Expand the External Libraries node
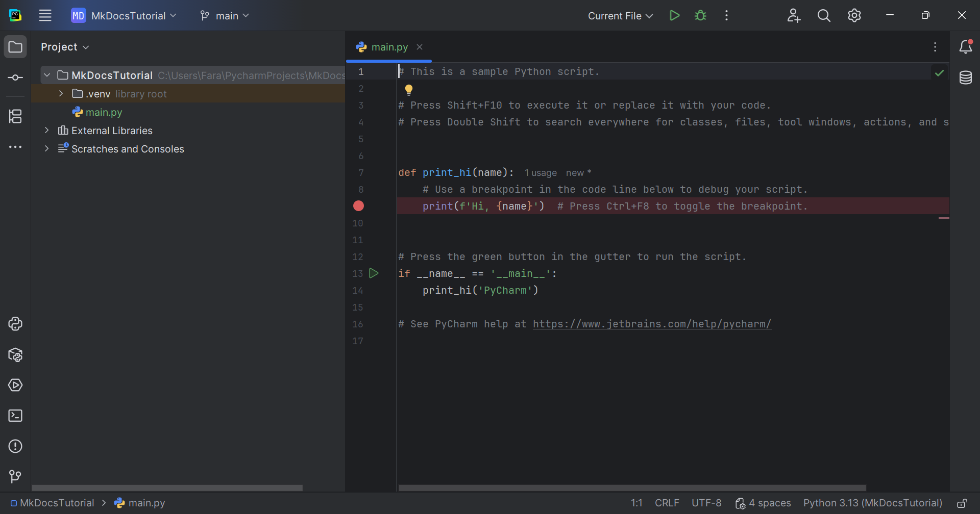This screenshot has height=514, width=980. [x=46, y=130]
